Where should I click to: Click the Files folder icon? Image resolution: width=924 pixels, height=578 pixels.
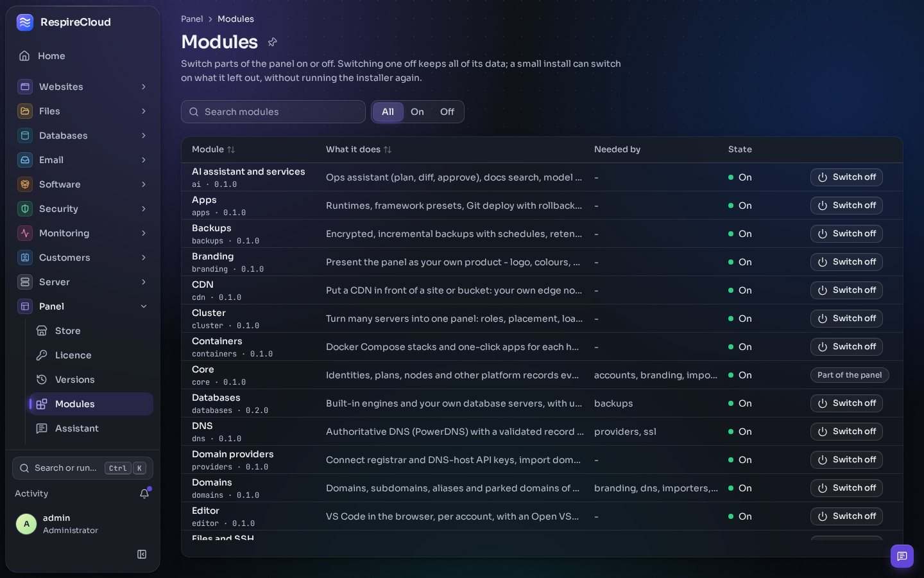click(25, 111)
